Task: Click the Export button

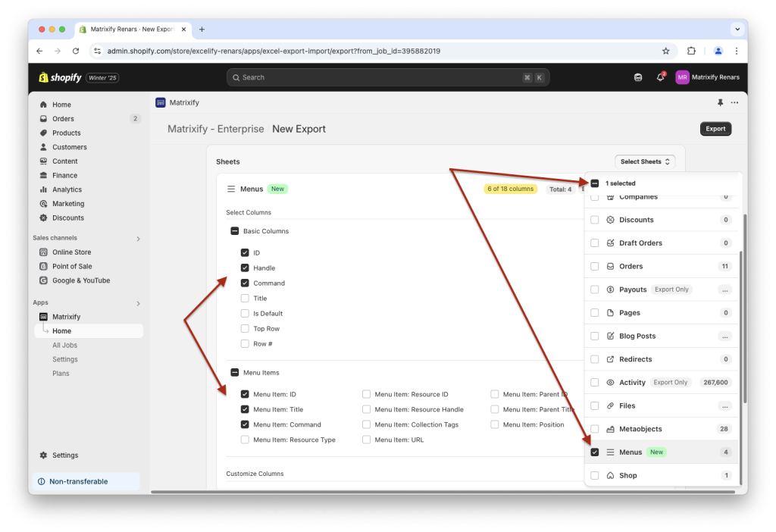Action: (x=715, y=129)
